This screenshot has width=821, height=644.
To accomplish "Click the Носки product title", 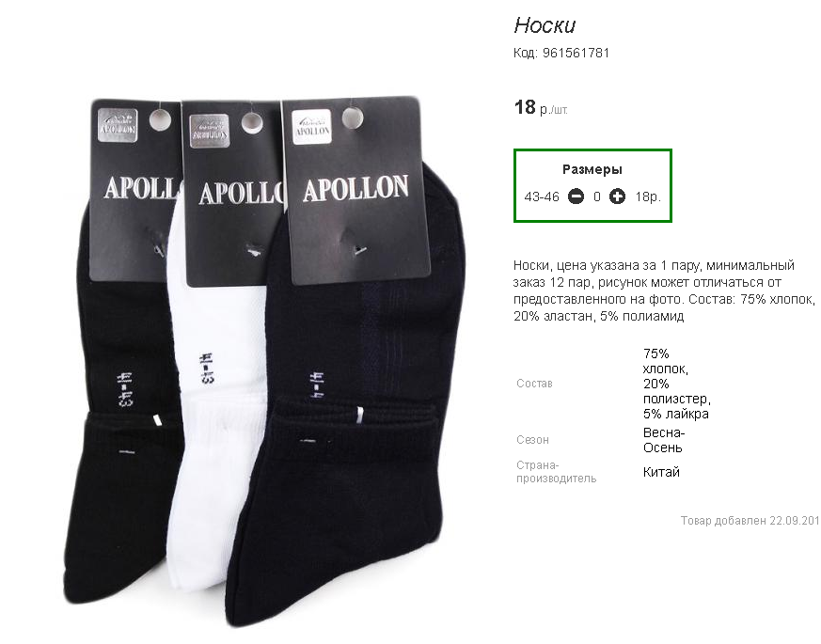I will point(545,25).
